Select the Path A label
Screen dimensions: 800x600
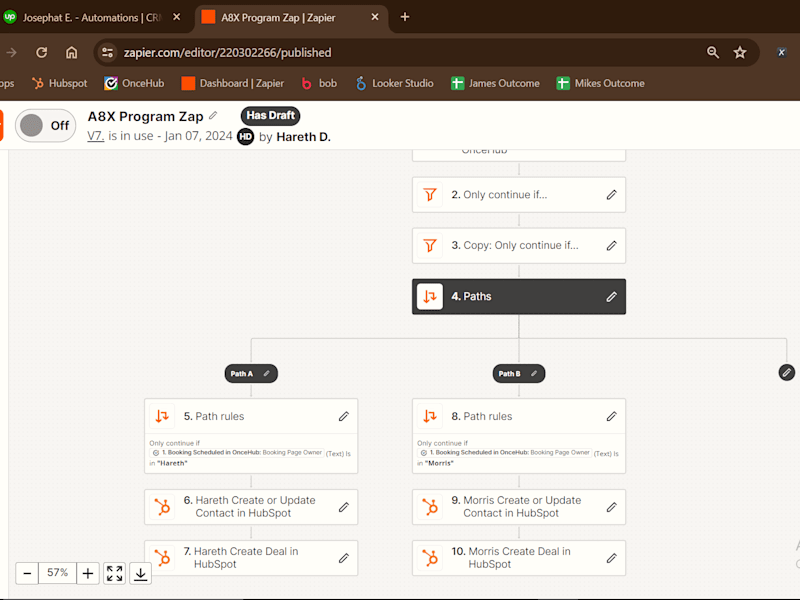(242, 373)
